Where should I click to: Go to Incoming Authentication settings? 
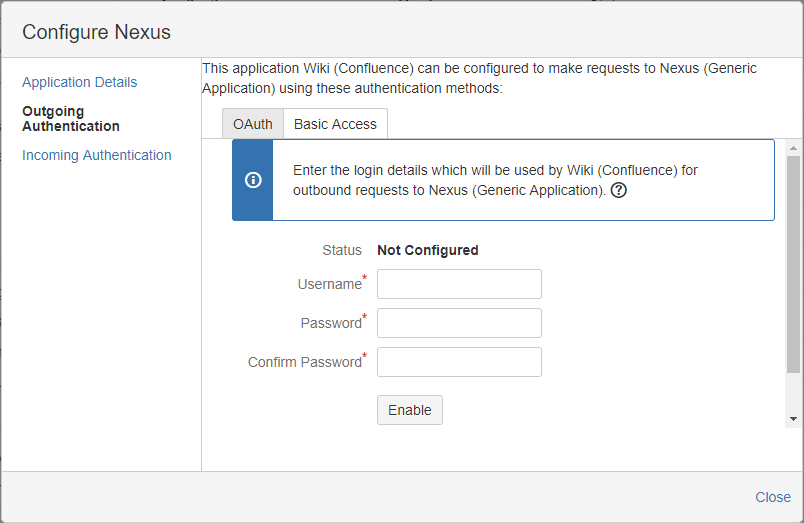coord(97,155)
